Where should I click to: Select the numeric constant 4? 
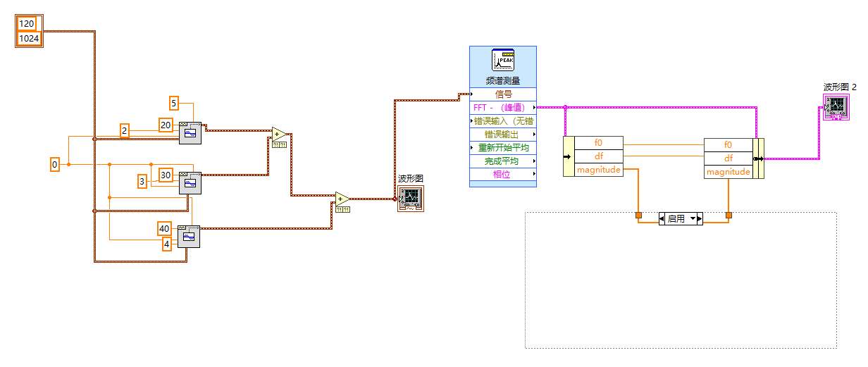[x=167, y=244]
